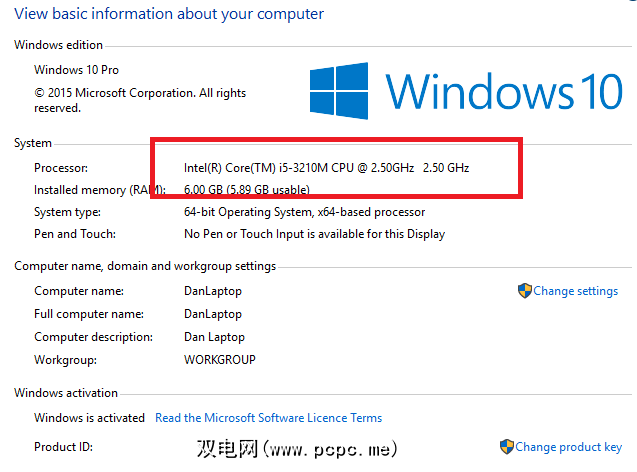Click the Windows activation section heading
Image resolution: width=637 pixels, height=472 pixels.
(x=66, y=393)
